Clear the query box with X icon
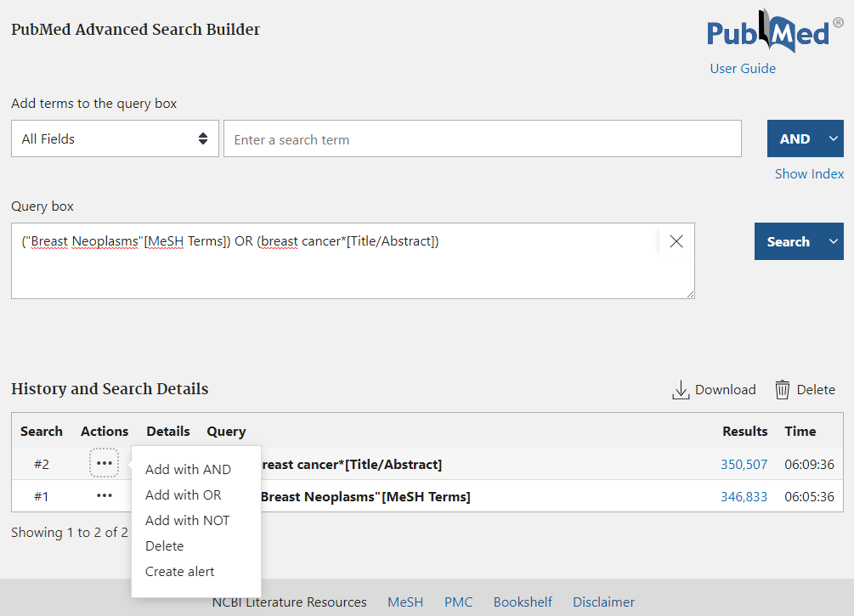854x616 pixels. (x=676, y=241)
